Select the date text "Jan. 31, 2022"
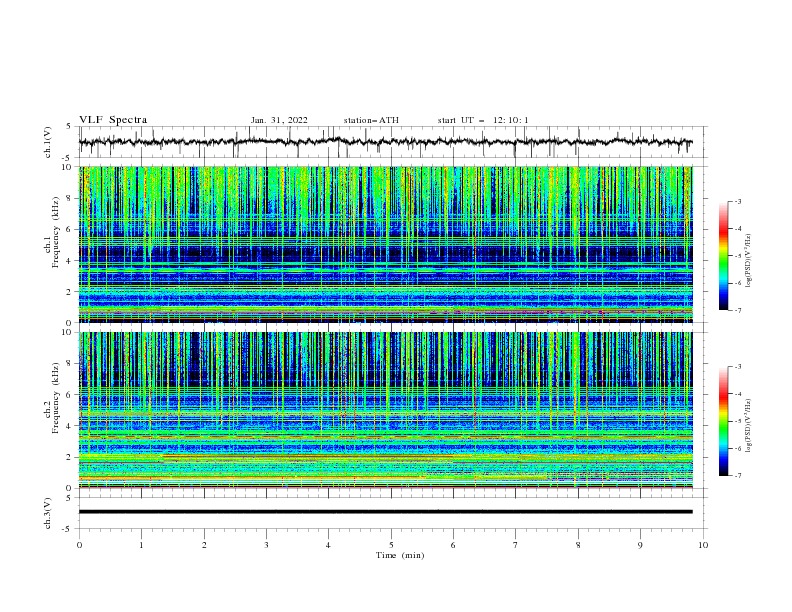The height and width of the screenshot is (612, 792). [279, 120]
